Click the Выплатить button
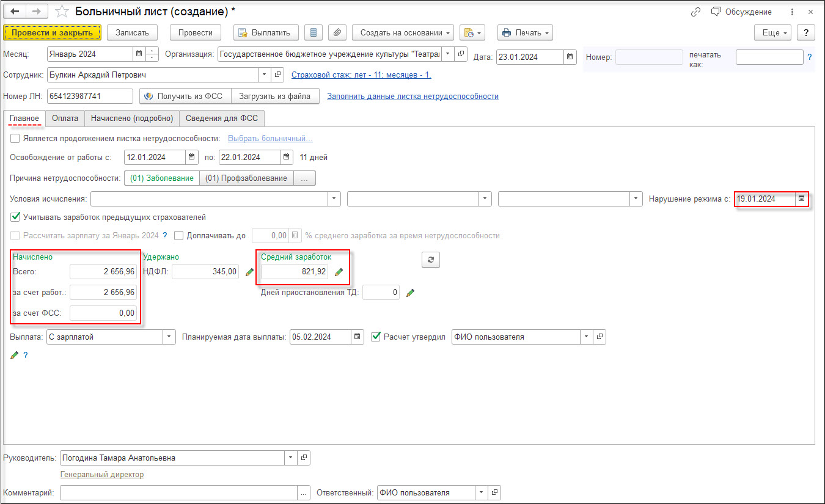Viewport: 825px width, 504px height. 266,32
